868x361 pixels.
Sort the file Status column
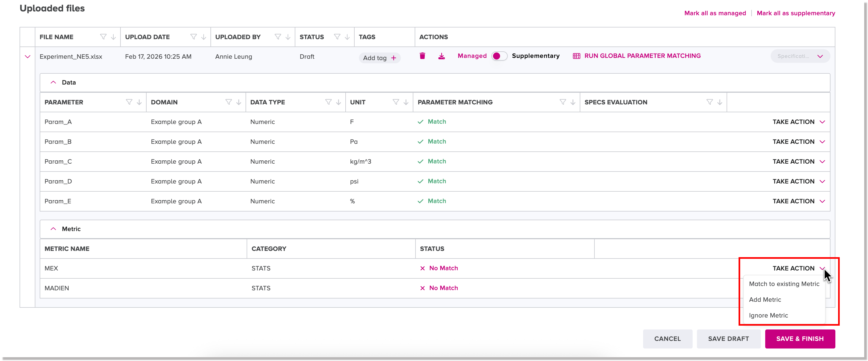coord(348,37)
